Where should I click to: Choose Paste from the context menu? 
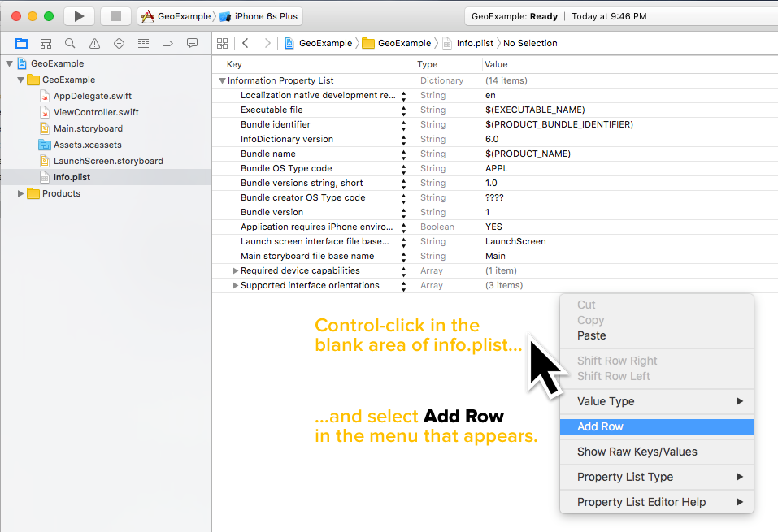[656, 335]
